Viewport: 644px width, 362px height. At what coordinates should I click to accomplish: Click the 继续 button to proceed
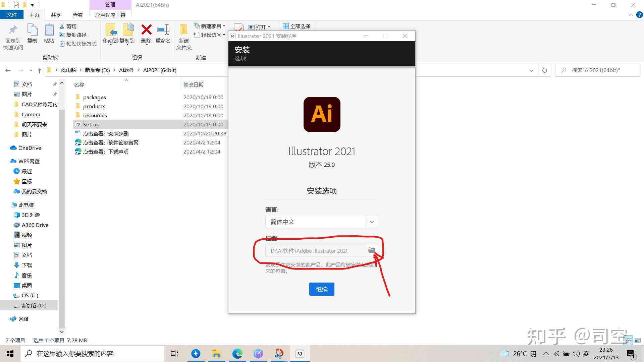pos(322,289)
